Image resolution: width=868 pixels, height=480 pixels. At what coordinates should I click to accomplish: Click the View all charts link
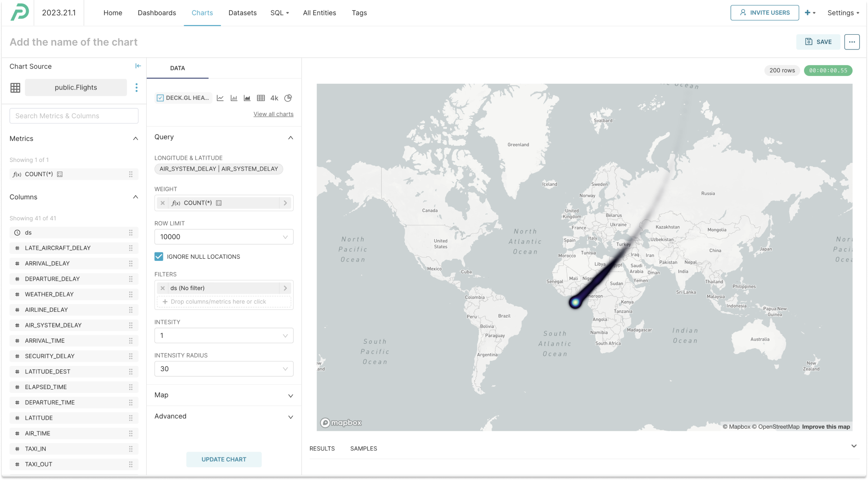point(273,114)
